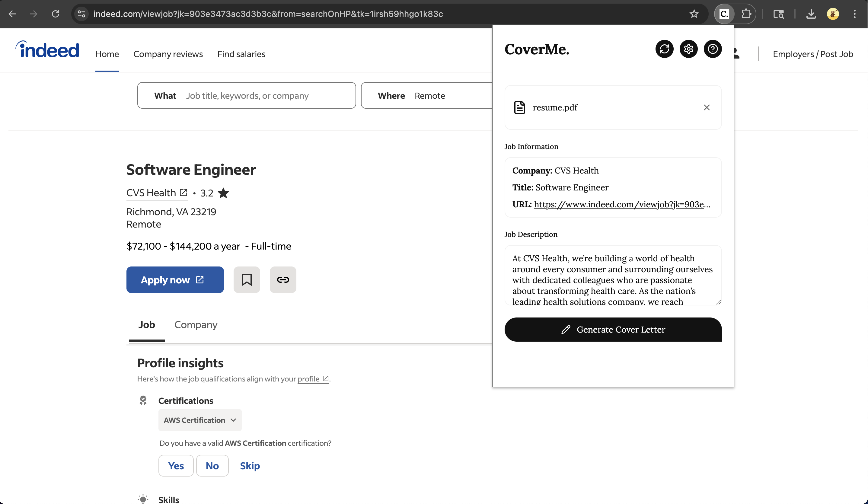Open Chrome three-dot menu
This screenshot has width=868, height=504.
click(854, 14)
